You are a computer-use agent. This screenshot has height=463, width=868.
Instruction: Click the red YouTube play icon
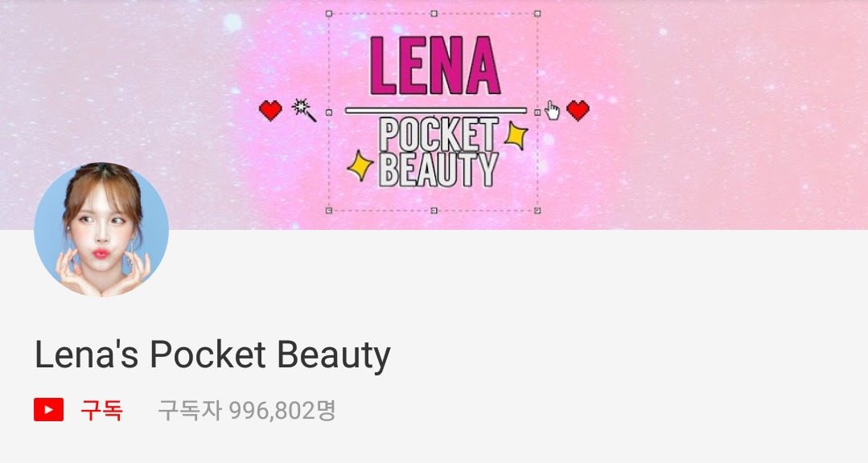click(x=49, y=410)
